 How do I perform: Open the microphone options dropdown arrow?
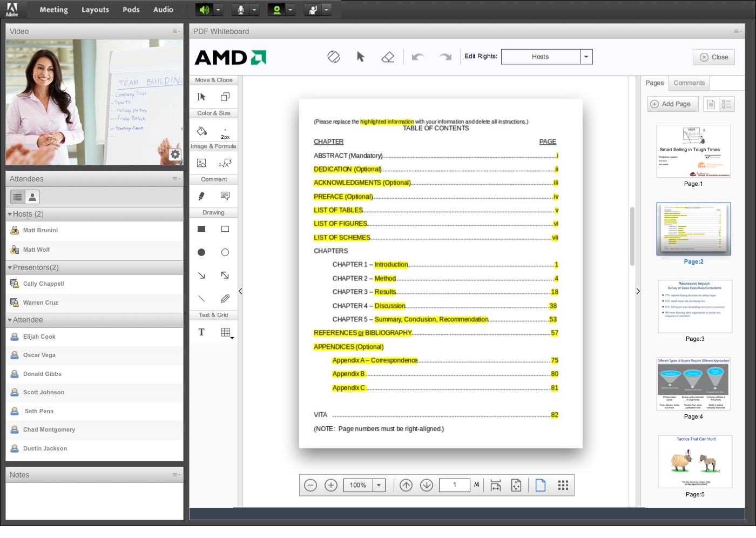point(254,10)
